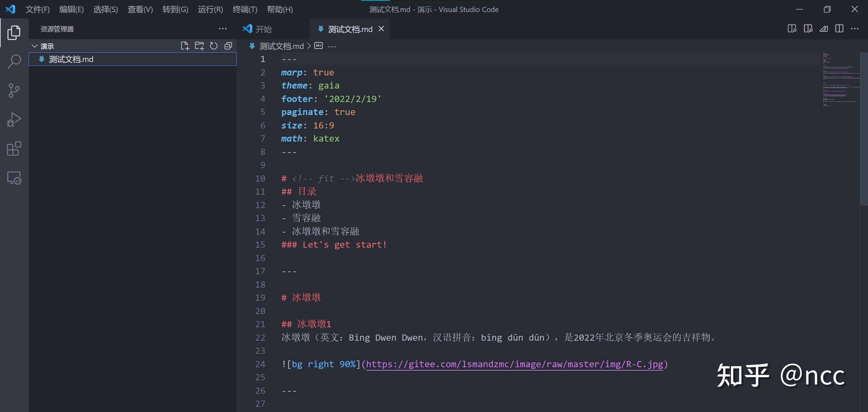Open the Source Control view

14,91
